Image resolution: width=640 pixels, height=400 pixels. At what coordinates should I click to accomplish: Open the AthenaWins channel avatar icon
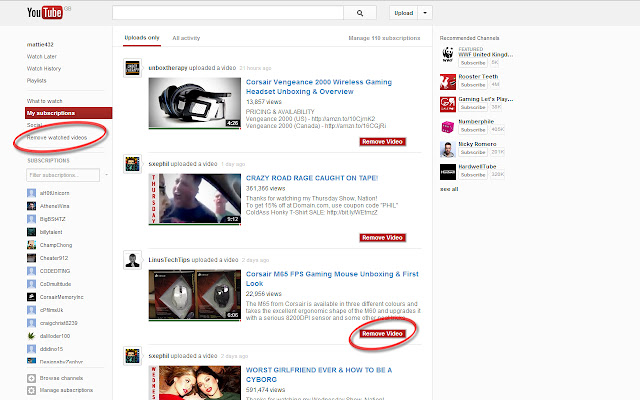(x=31, y=206)
